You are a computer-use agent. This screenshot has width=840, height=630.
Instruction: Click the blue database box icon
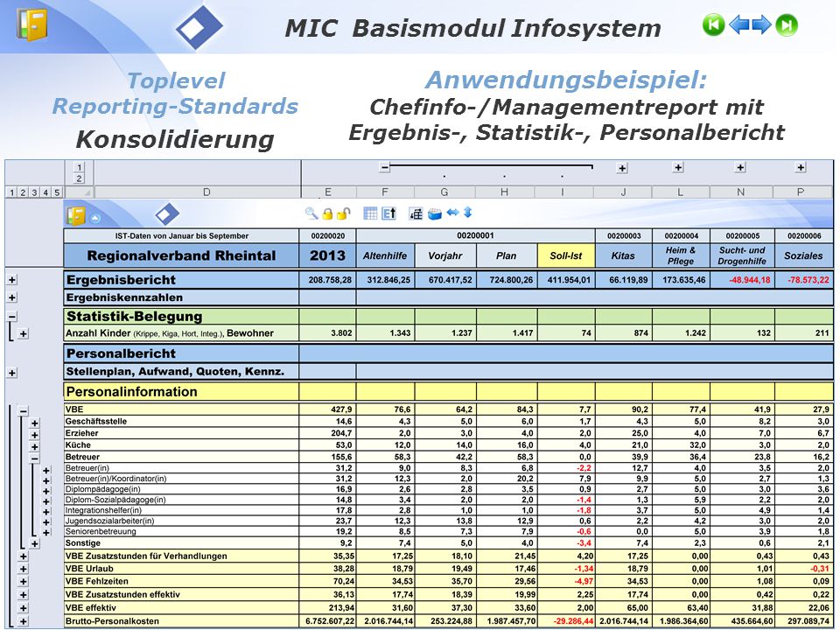435,213
